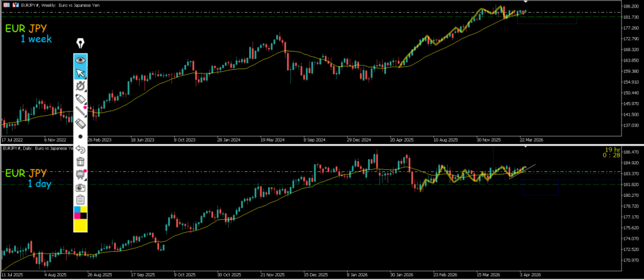Viewport: 644px width, 280px height.
Task: Click the green 'EUR' label on weekly chart
Action: [15, 29]
